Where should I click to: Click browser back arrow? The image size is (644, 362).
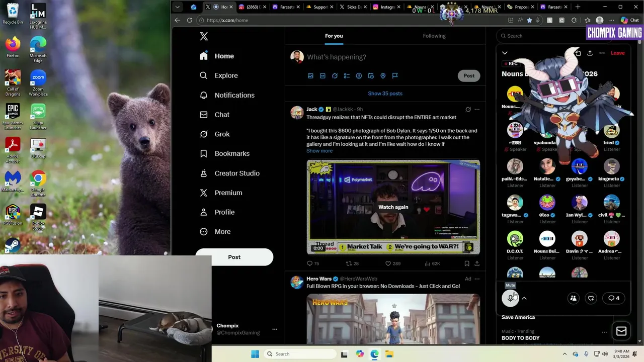(177, 20)
